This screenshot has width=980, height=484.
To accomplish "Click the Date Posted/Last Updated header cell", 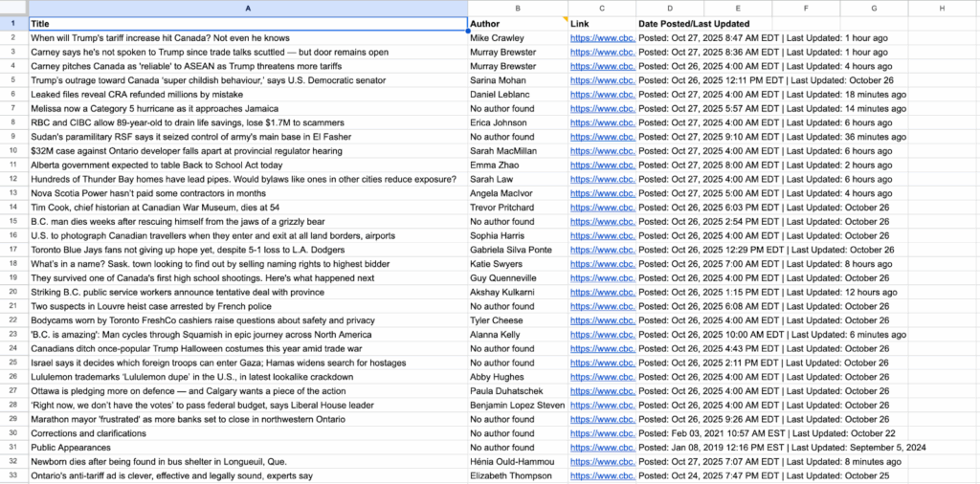I will pos(670,24).
